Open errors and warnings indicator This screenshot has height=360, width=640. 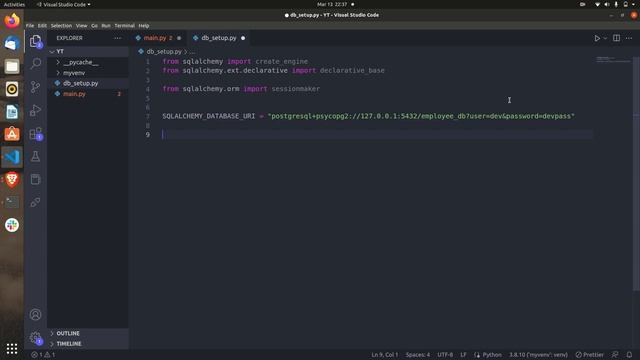pyautogui.click(x=43, y=355)
